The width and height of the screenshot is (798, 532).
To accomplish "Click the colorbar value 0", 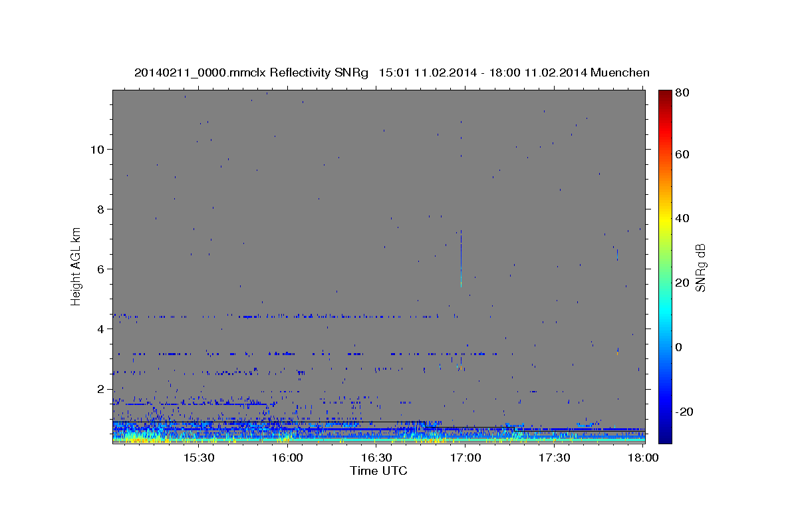I will [679, 347].
